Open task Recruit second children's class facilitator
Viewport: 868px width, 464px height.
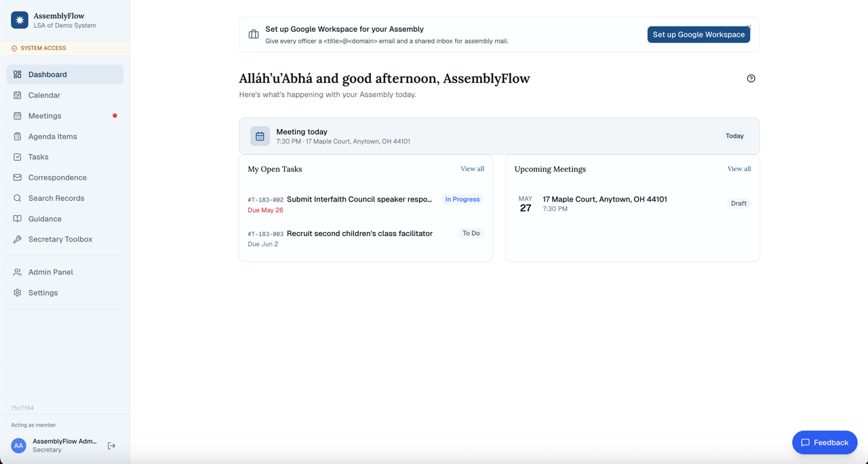coord(359,233)
